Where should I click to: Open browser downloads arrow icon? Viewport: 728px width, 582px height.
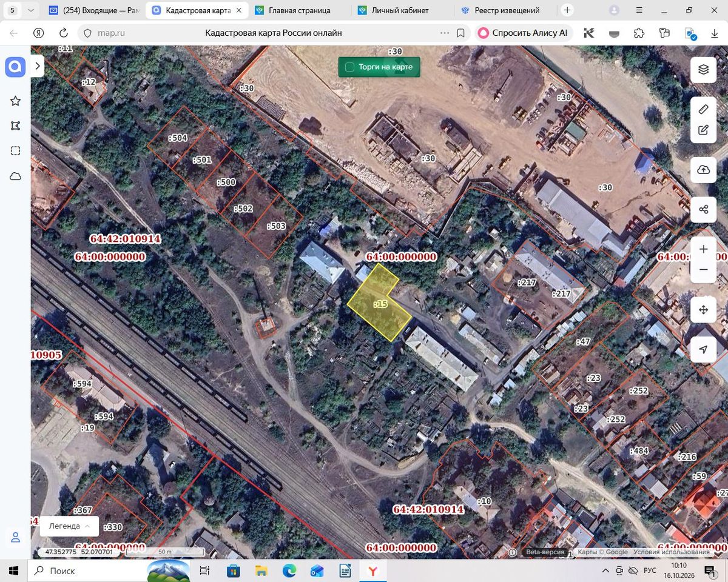tap(714, 33)
